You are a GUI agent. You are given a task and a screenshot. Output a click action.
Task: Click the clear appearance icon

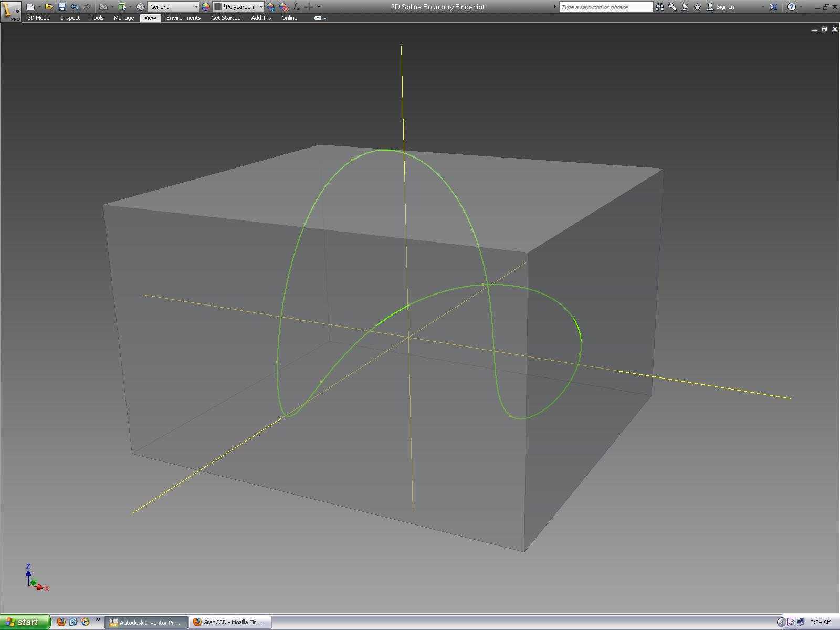[283, 7]
